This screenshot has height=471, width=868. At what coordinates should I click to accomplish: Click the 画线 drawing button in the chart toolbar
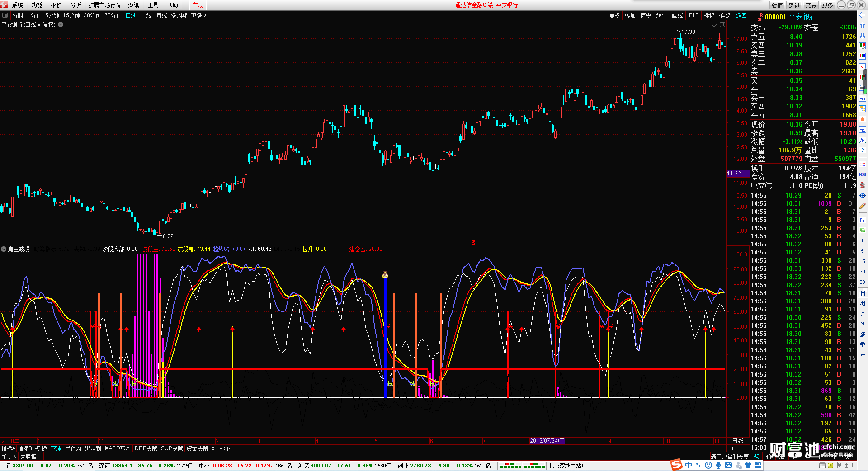(x=678, y=15)
